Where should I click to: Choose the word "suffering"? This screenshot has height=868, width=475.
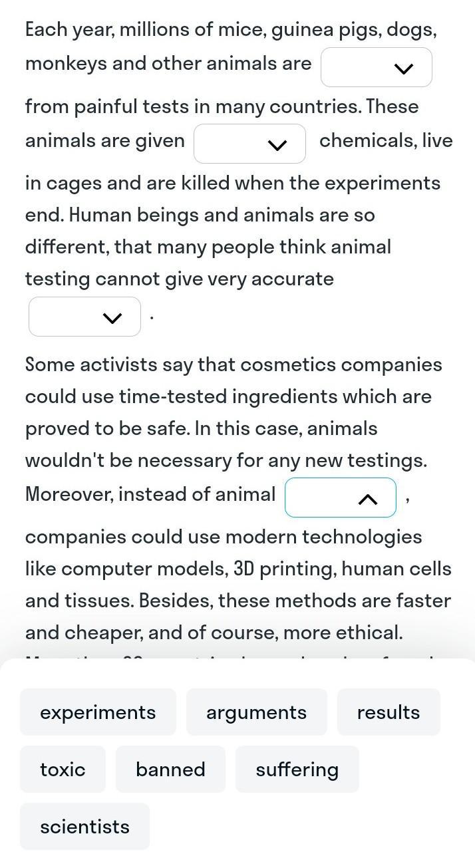(297, 770)
